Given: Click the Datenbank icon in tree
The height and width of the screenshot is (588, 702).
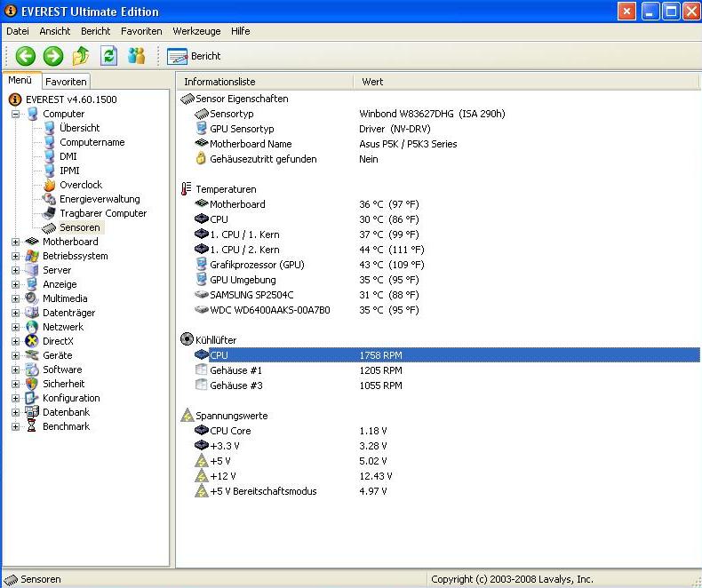Looking at the screenshot, I should 32,412.
